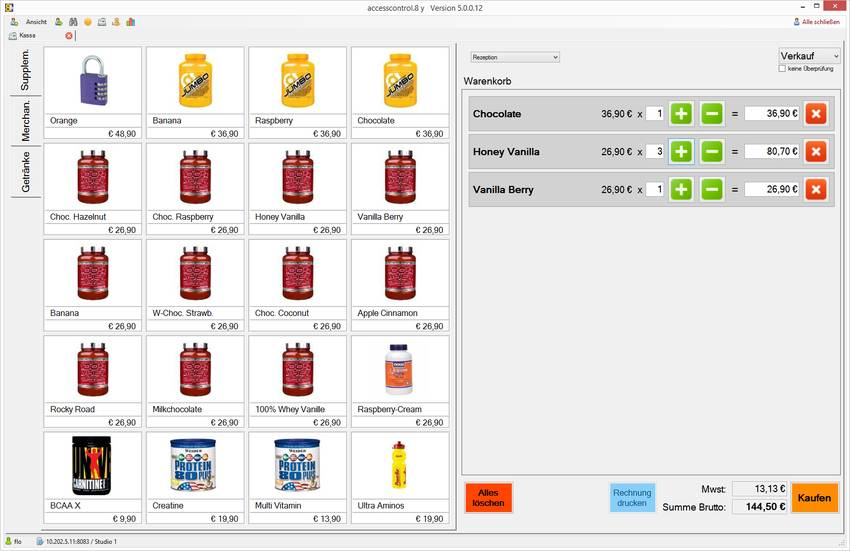The height and width of the screenshot is (551, 850).
Task: Click the Vanilla Berry total 26,90 € field
Action: [x=772, y=190]
